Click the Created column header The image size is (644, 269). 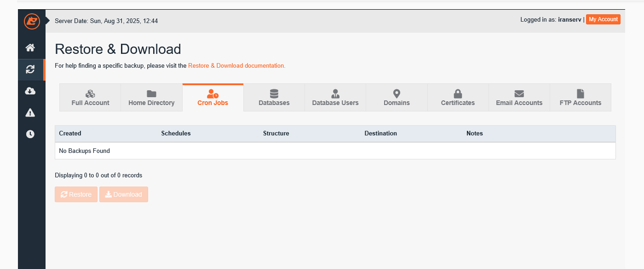coord(70,134)
